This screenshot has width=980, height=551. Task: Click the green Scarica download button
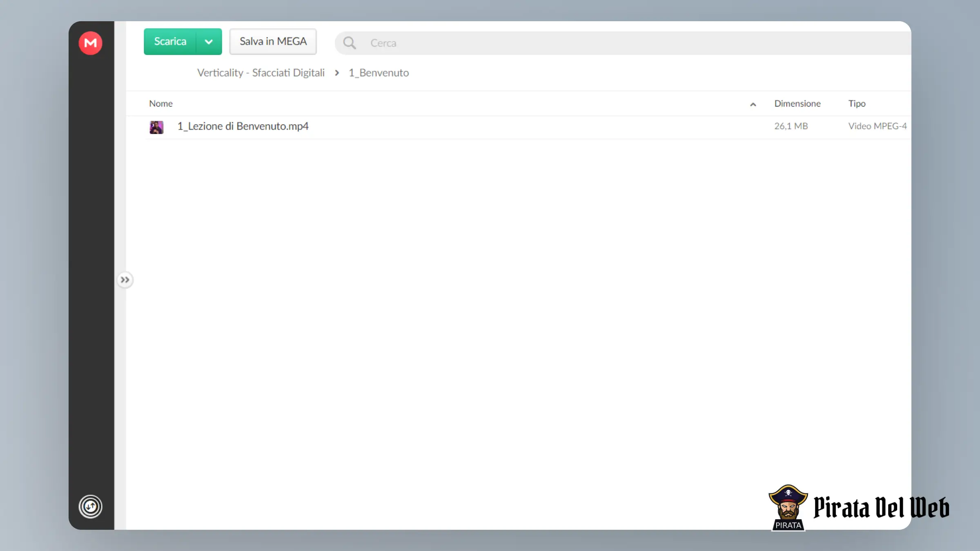click(170, 42)
